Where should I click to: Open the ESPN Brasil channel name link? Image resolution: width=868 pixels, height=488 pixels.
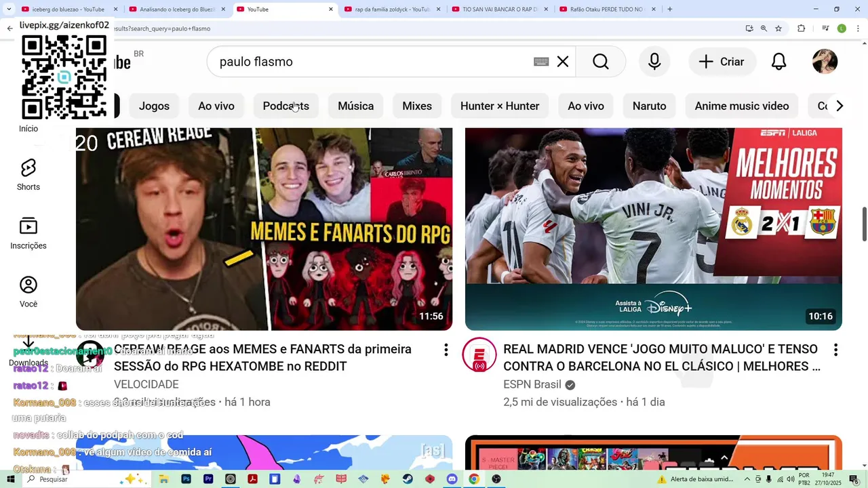click(x=532, y=384)
